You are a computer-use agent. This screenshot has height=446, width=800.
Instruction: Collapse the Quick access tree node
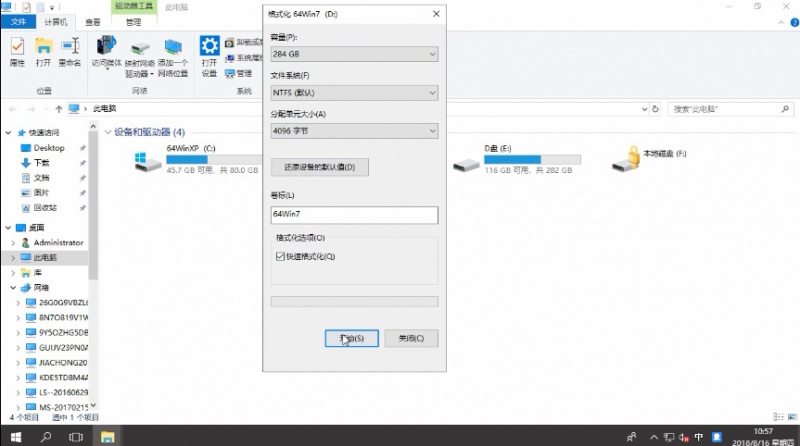(x=8, y=133)
